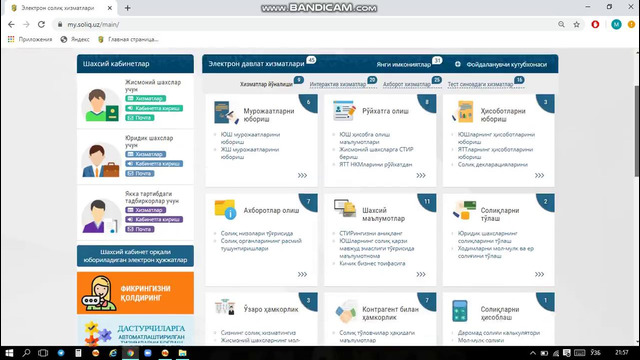Click green Кабинетга кириш button
640x360 pixels.
pyautogui.click(x=154, y=108)
